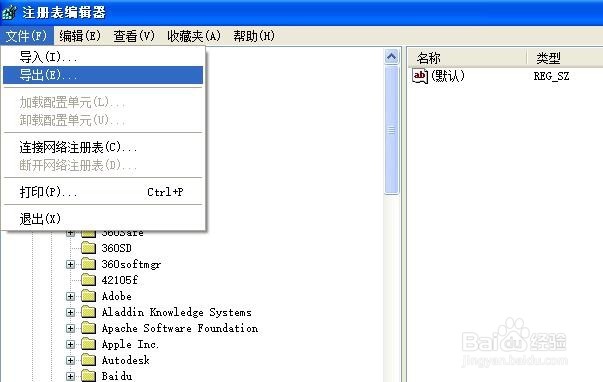Click the Apple Inc. folder icon
This screenshot has width=603, height=382.
pyautogui.click(x=89, y=344)
